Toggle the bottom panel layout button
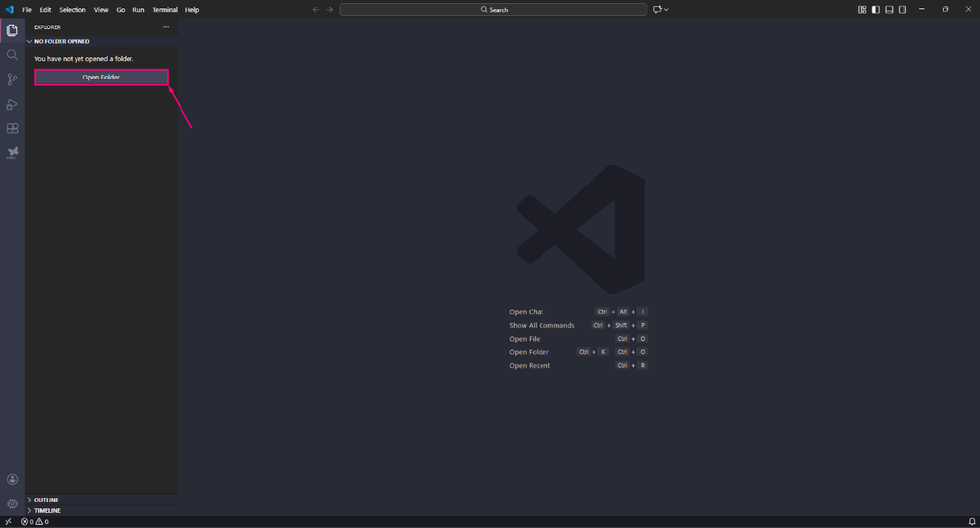980x528 pixels. pyautogui.click(x=889, y=10)
